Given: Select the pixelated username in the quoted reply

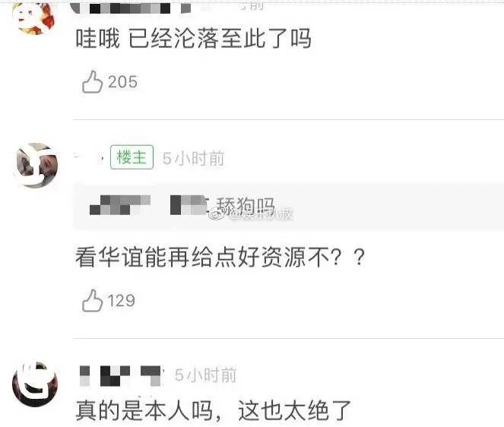Looking at the screenshot, I should 148,205.
